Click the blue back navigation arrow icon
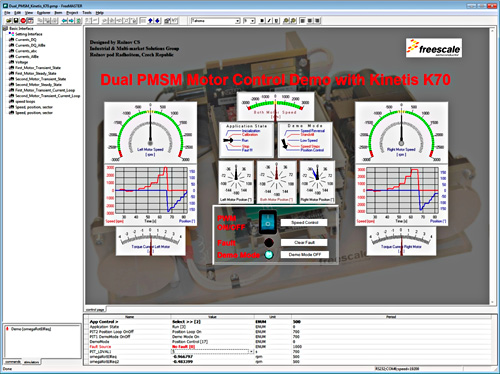Image resolution: width=500 pixels, height=374 pixels. (64, 21)
